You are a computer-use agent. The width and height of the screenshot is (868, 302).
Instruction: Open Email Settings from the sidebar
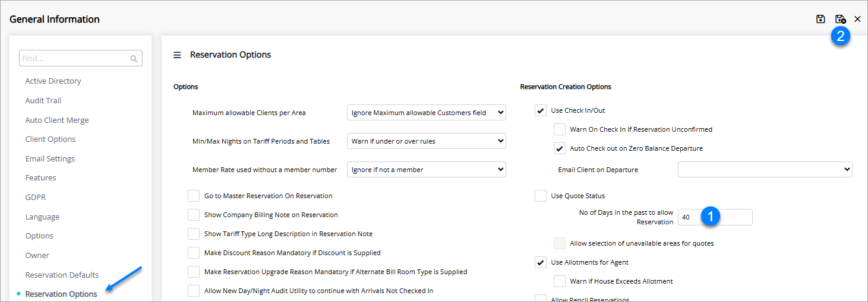(x=50, y=159)
